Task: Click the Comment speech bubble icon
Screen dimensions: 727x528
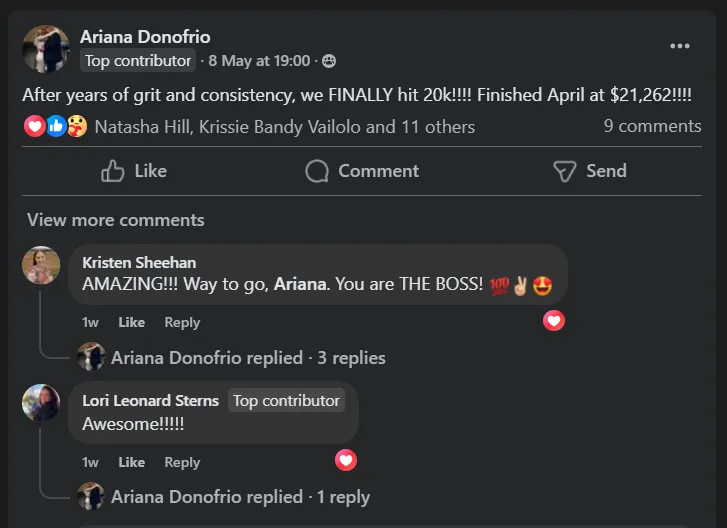Action: 317,171
